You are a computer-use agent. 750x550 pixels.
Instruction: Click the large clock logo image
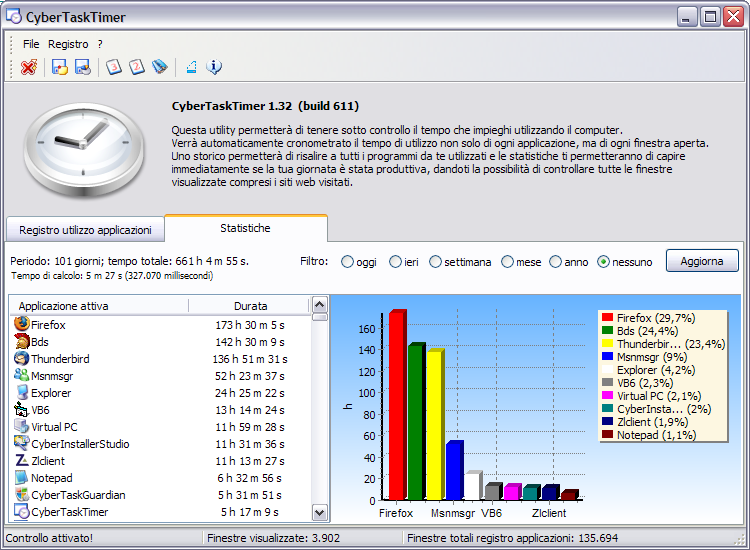pos(84,151)
